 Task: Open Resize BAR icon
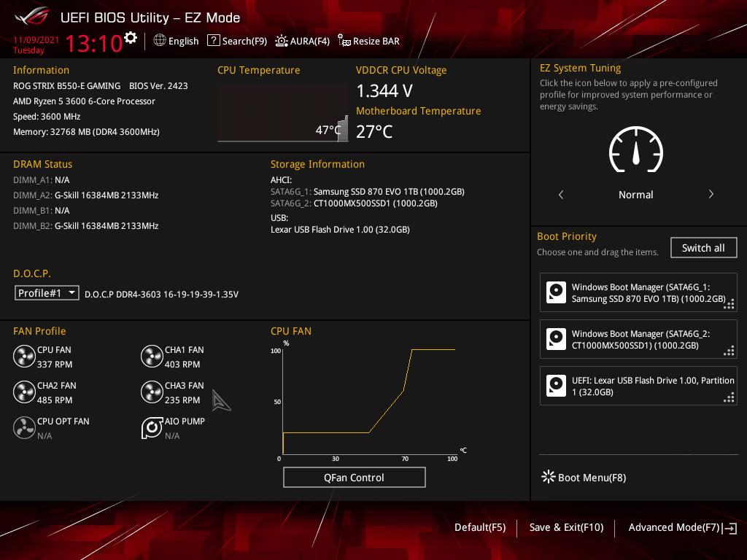pos(344,41)
